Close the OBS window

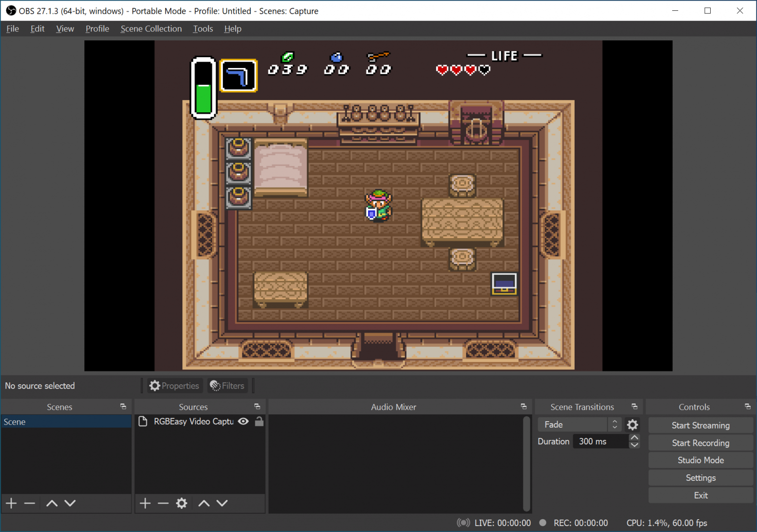tap(740, 10)
